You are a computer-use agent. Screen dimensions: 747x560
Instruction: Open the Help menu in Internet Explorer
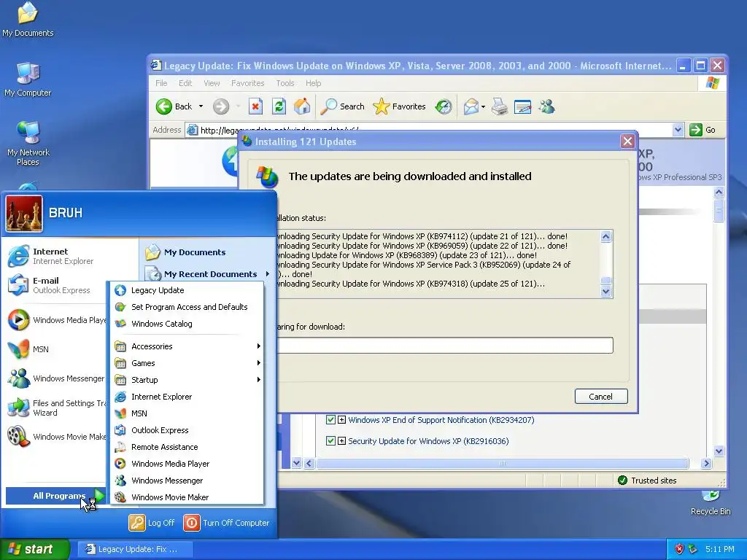point(313,83)
